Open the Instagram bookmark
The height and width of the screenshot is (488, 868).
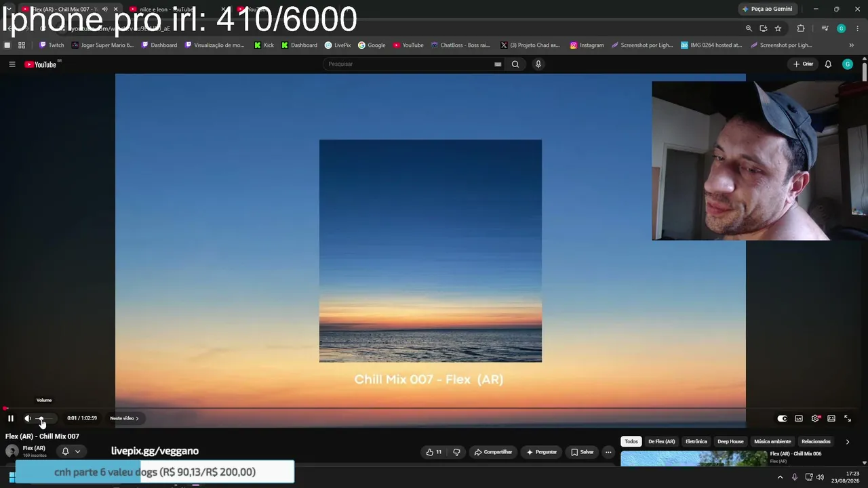pos(587,45)
